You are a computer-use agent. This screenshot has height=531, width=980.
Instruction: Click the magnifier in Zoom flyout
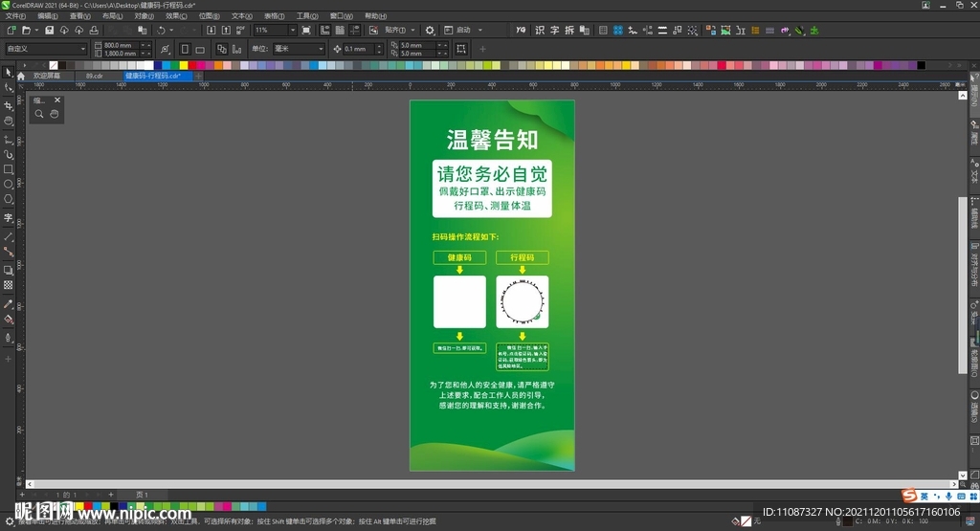coord(39,114)
